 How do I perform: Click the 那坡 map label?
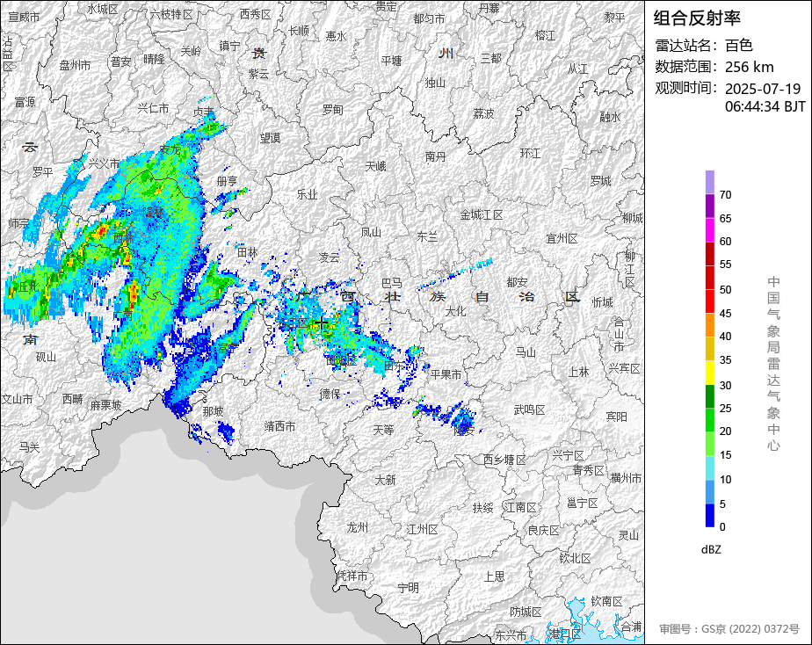tap(213, 411)
